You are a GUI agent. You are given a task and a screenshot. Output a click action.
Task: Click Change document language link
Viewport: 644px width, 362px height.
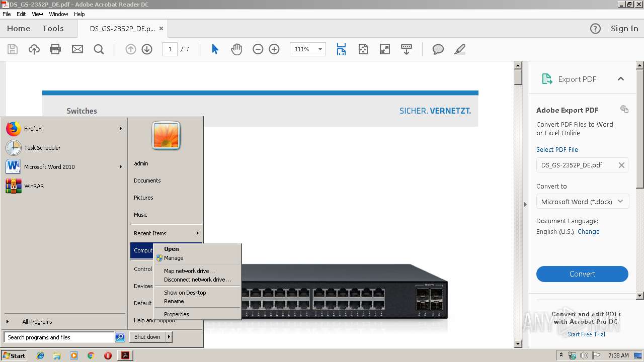pyautogui.click(x=589, y=232)
